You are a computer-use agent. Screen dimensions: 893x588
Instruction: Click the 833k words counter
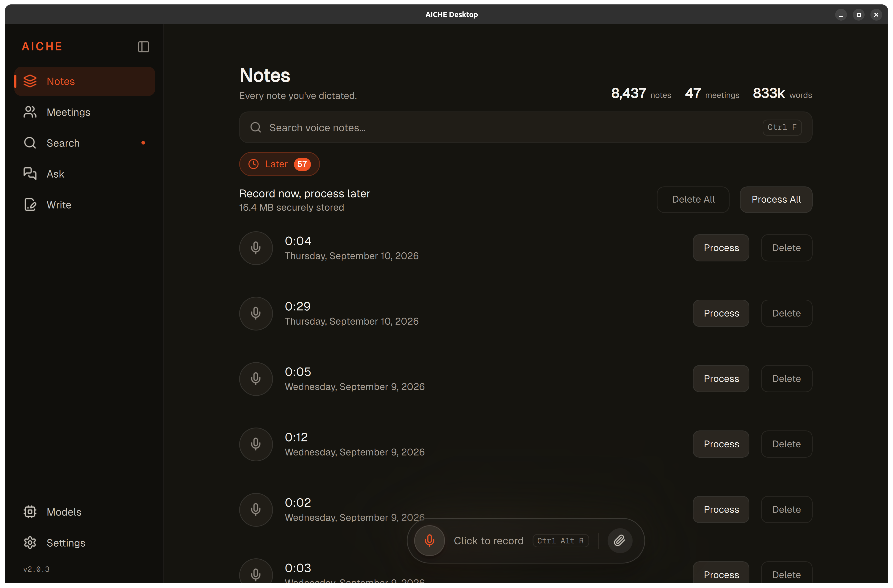coord(782,93)
